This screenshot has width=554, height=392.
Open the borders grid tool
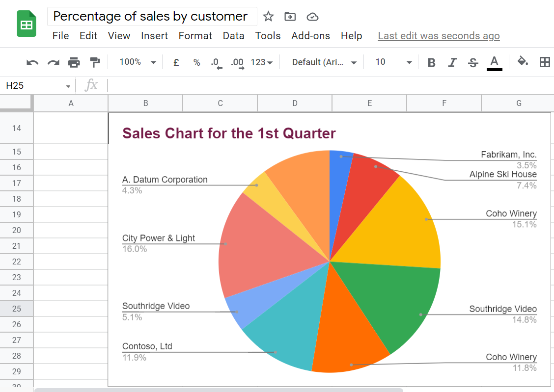coord(545,62)
